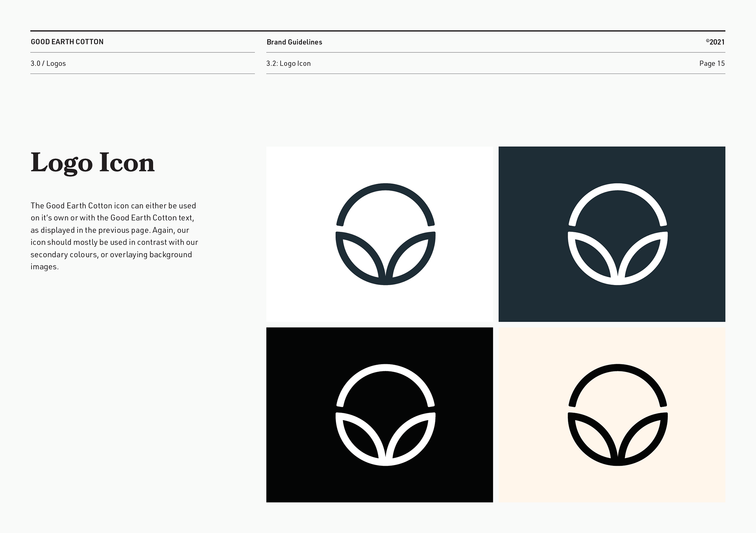Click the Page 15 indicator
The width and height of the screenshot is (756, 533).
712,63
